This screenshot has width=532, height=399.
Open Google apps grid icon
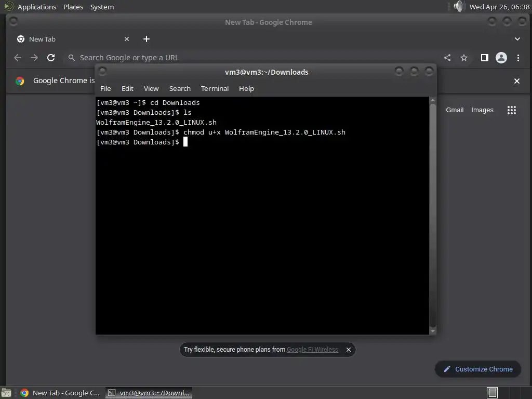tap(512, 110)
